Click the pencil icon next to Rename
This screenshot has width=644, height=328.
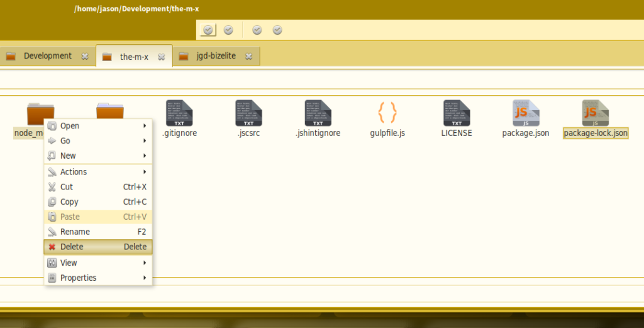52,232
